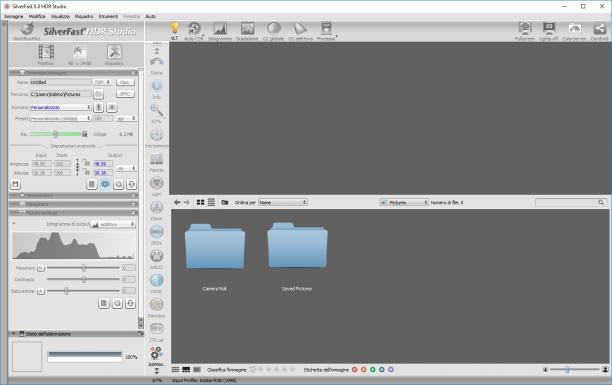Viewport: 612px width, 385px height.
Task: Open the Strumenti menu
Action: (x=108, y=16)
